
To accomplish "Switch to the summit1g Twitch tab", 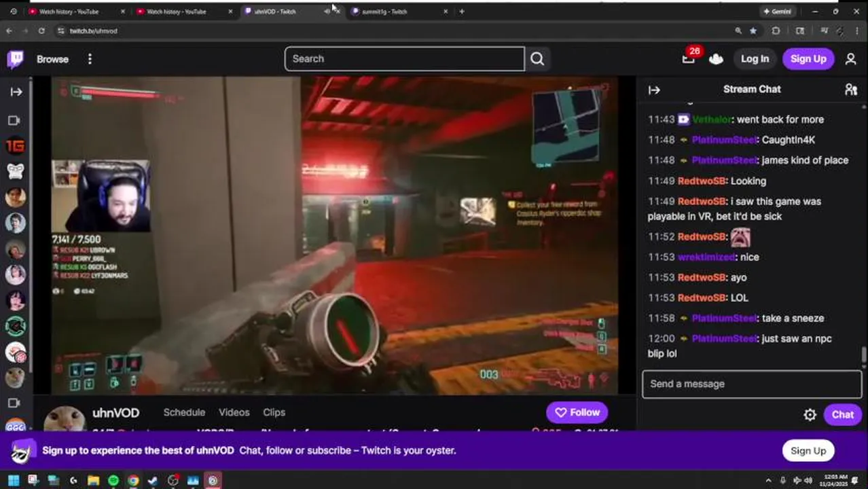I will tap(401, 12).
